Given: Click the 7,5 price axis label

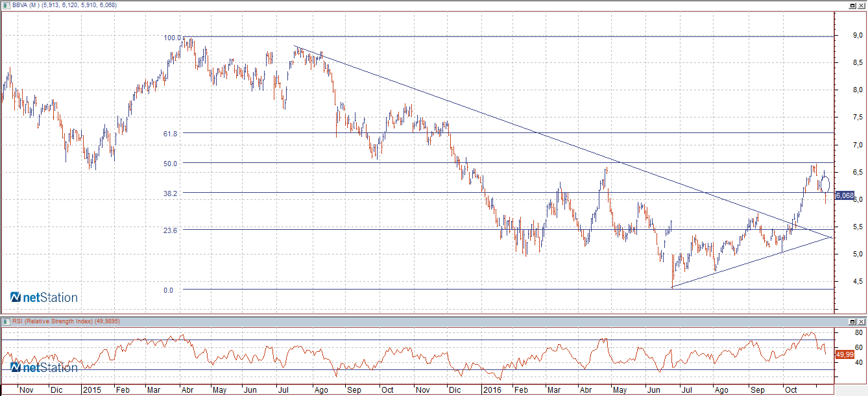Looking at the screenshot, I should (857, 118).
